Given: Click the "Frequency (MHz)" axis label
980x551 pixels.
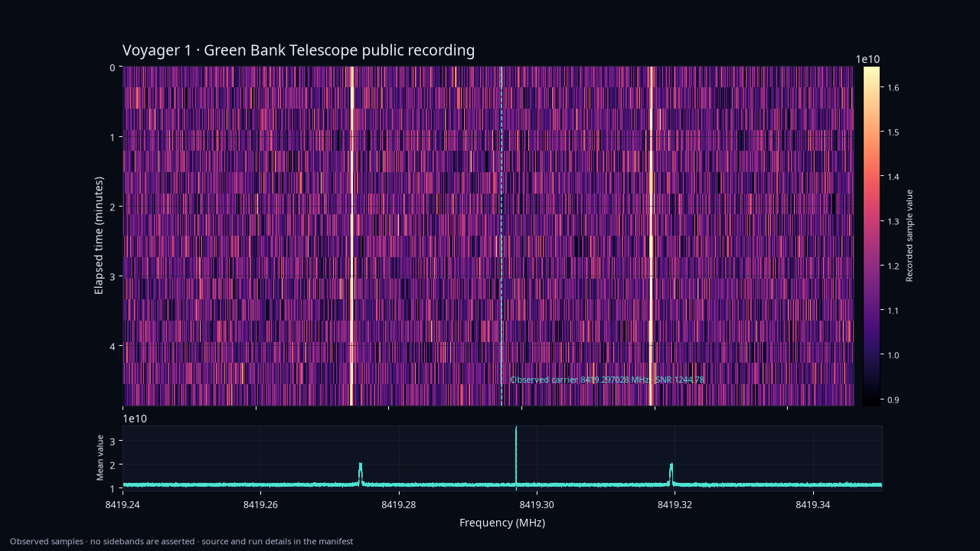Looking at the screenshot, I should pyautogui.click(x=502, y=523).
